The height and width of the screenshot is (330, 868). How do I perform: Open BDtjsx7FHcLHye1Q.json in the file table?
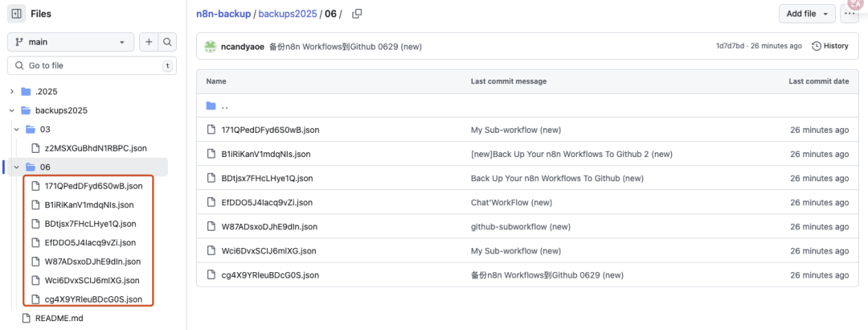tap(267, 178)
